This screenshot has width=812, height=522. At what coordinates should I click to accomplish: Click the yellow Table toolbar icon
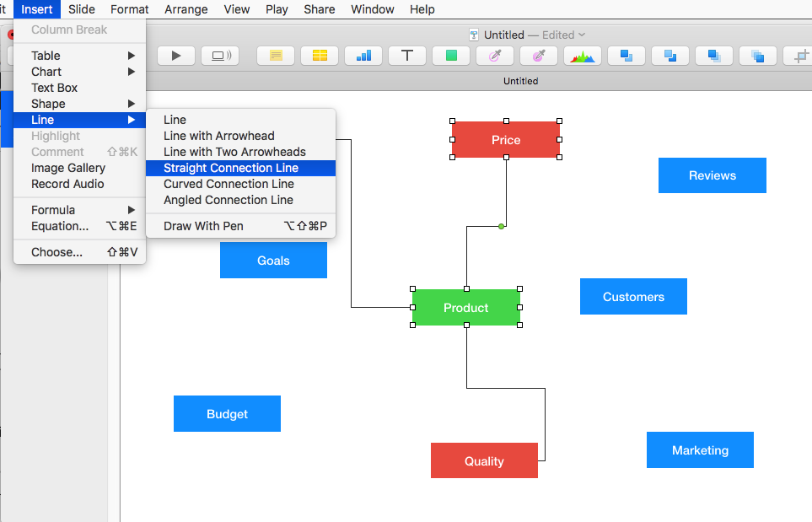320,56
